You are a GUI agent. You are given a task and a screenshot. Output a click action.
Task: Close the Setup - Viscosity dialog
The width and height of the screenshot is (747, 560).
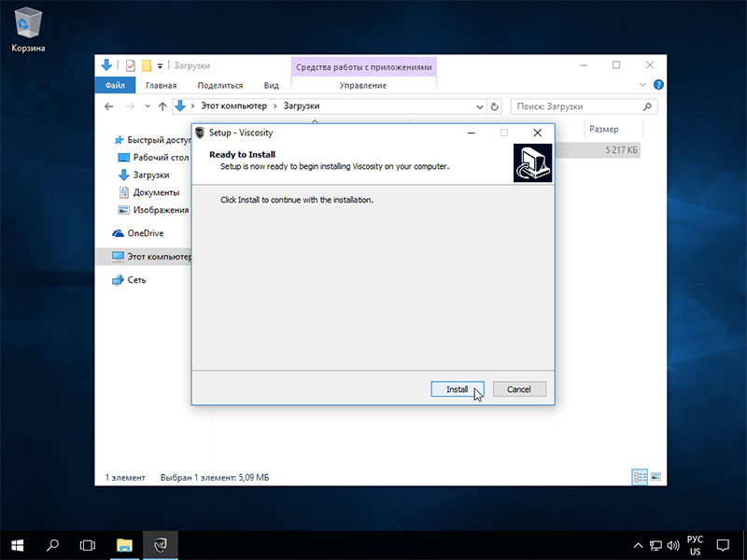click(538, 133)
